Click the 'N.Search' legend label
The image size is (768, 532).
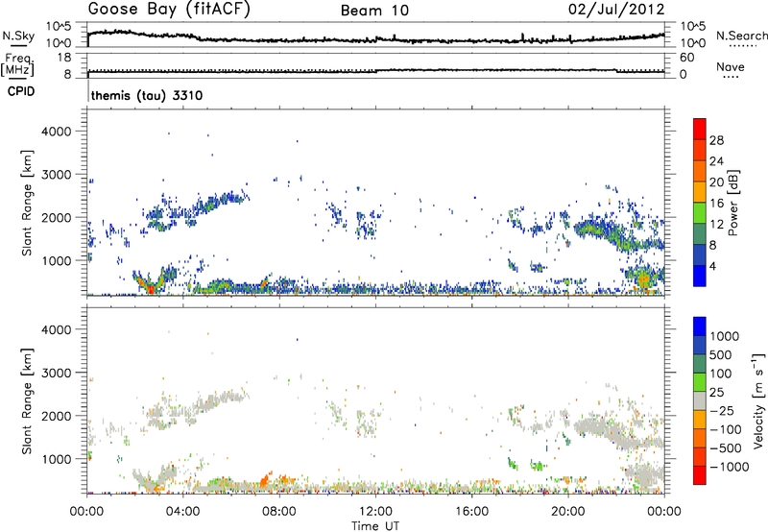(741, 36)
